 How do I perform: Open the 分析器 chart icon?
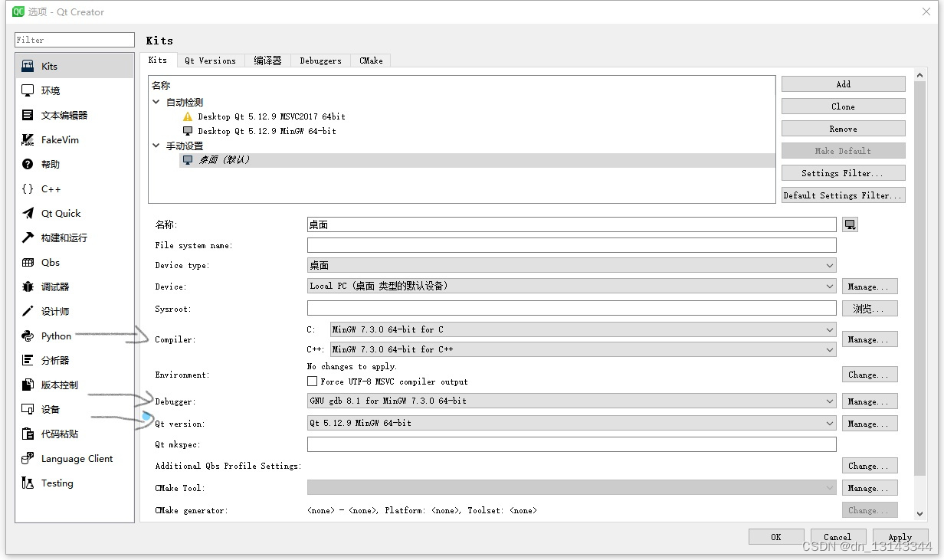28,360
